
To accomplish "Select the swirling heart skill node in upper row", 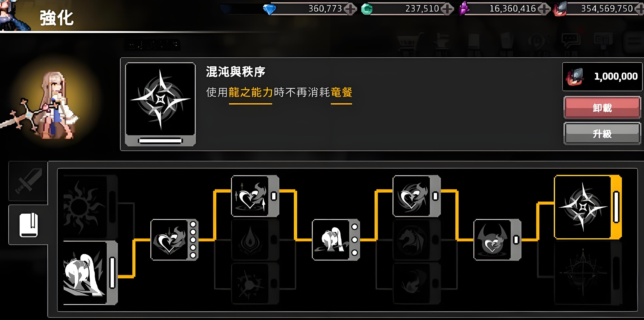I will point(416,196).
